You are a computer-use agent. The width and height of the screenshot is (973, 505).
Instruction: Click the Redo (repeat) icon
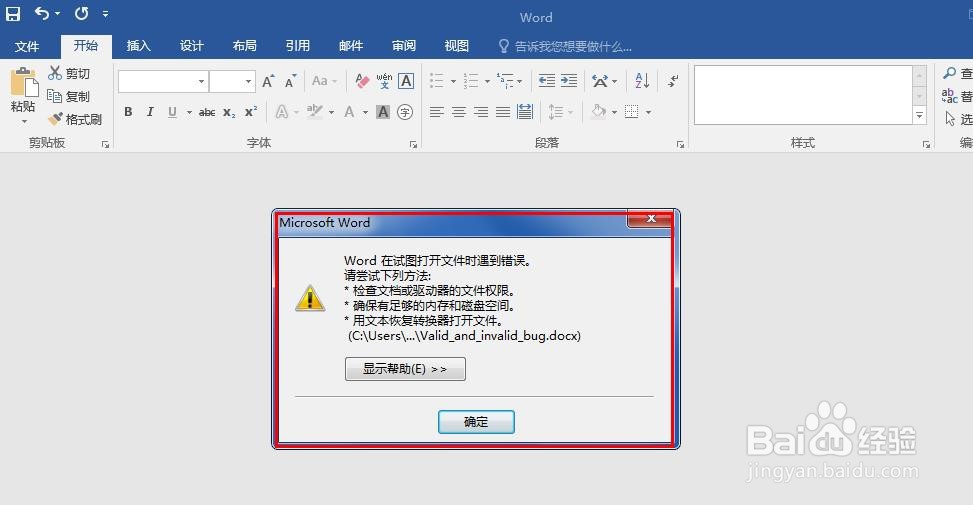pyautogui.click(x=81, y=13)
